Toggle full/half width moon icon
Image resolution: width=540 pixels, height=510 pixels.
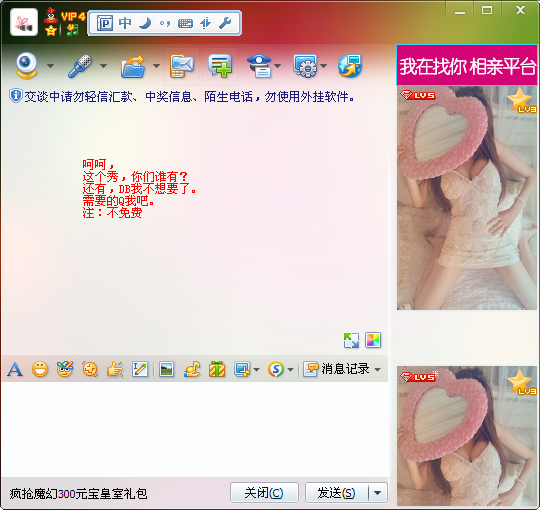click(x=145, y=23)
